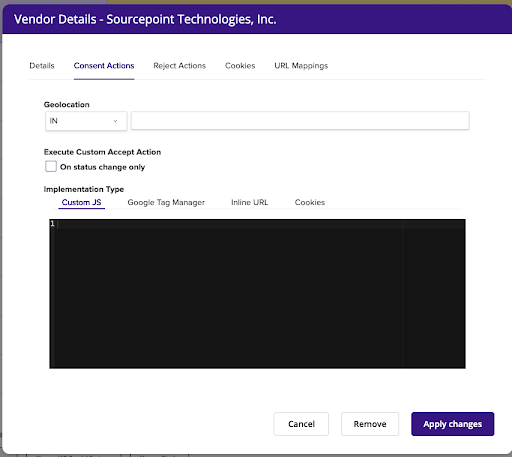Click the Vendor Details dialog title
The width and height of the screenshot is (512, 457).
click(145, 19)
